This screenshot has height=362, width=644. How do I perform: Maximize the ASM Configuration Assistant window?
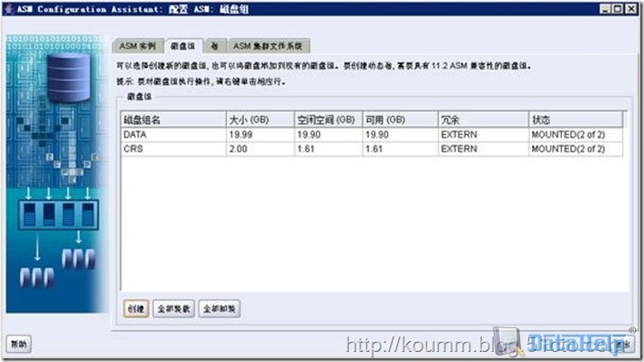pyautogui.click(x=618, y=8)
